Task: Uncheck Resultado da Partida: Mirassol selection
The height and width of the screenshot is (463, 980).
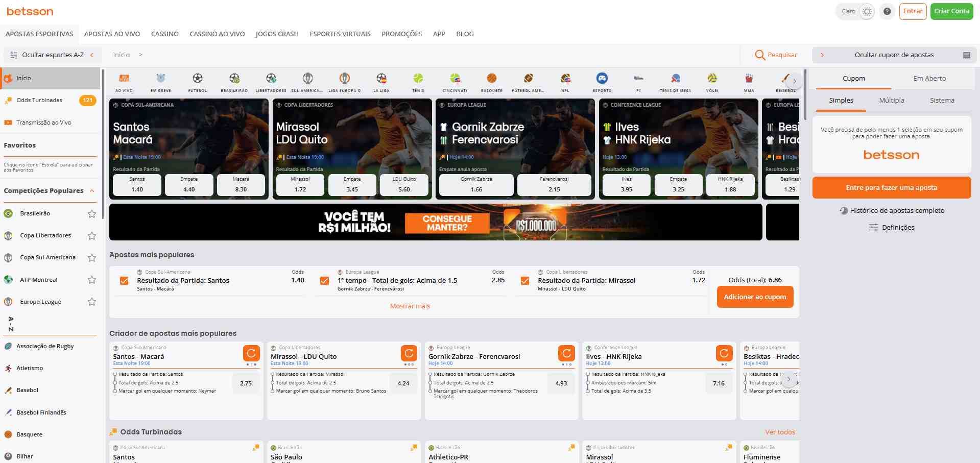Action: point(525,281)
